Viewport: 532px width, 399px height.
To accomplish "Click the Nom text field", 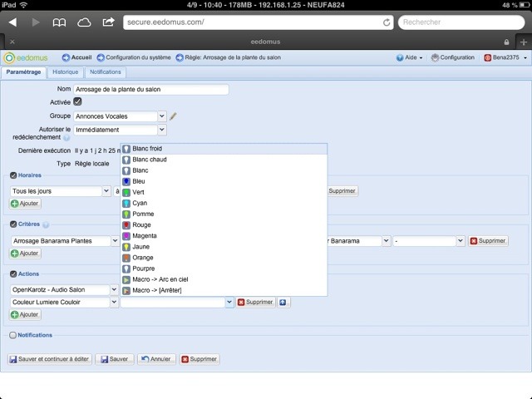I will click(x=150, y=89).
